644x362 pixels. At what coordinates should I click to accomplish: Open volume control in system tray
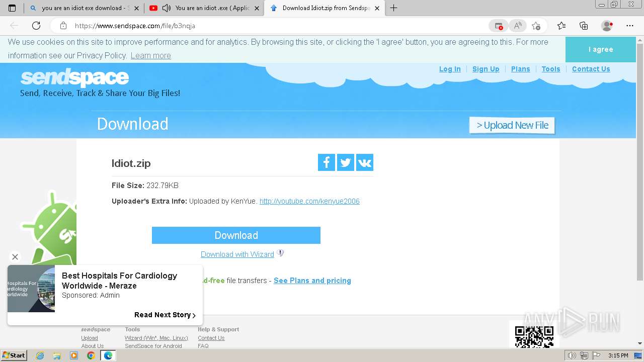(572, 355)
